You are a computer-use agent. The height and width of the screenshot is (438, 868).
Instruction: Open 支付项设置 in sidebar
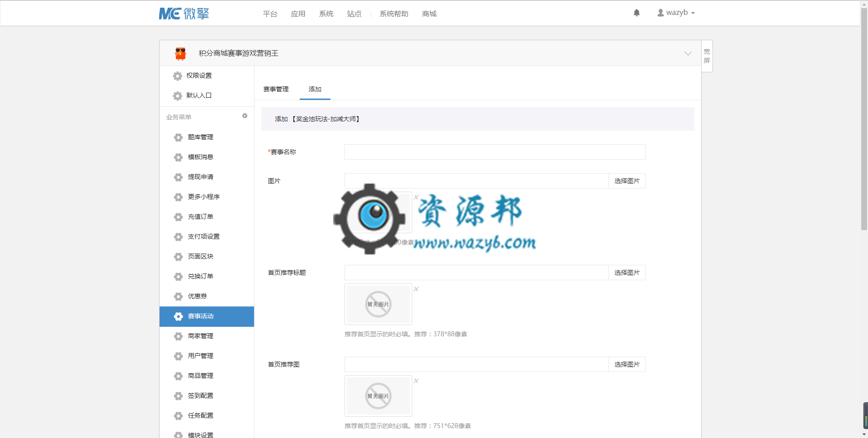[204, 236]
